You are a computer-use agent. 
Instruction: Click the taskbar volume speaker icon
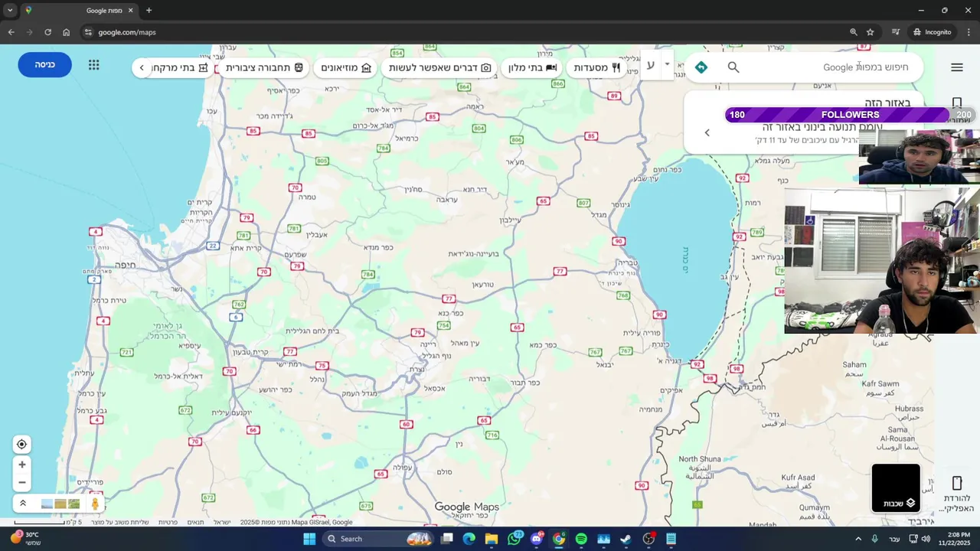point(926,539)
